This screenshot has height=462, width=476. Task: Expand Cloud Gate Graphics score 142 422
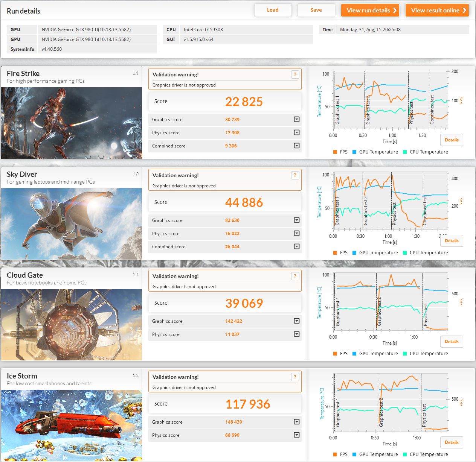(297, 321)
